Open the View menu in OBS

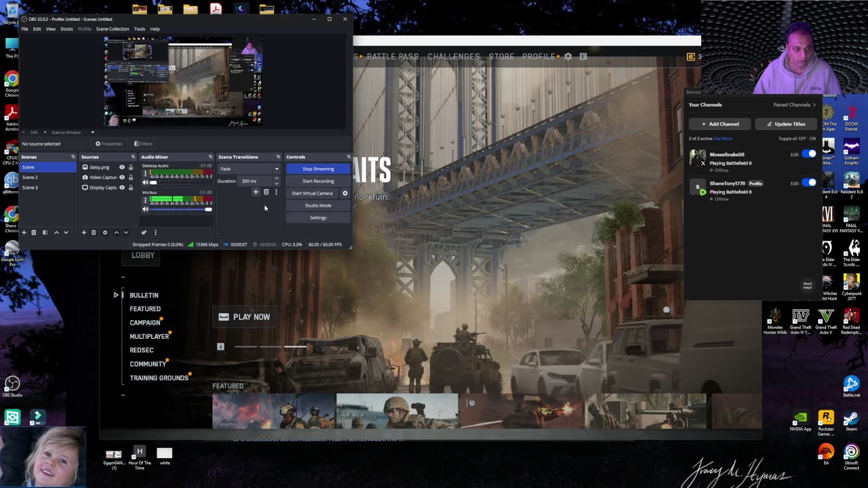click(x=51, y=29)
